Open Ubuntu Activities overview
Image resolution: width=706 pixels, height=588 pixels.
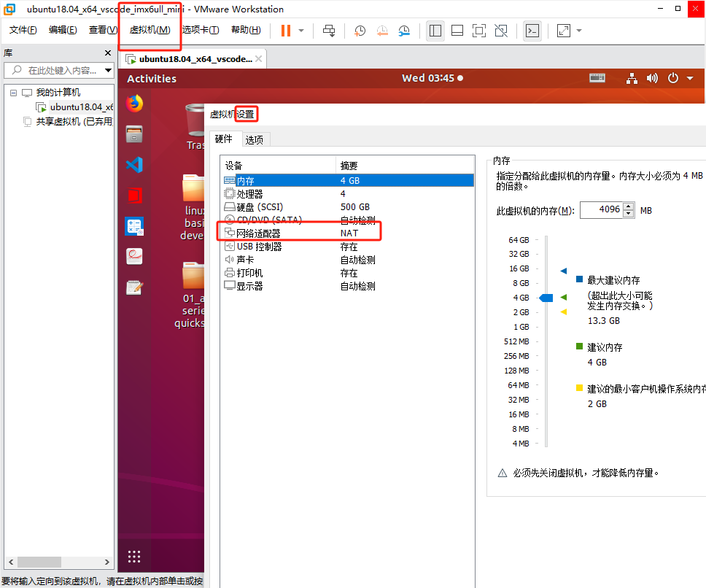pos(152,79)
